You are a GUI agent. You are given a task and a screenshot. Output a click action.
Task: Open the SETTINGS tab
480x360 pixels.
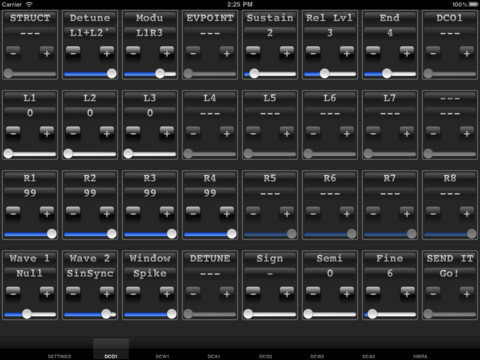60,356
